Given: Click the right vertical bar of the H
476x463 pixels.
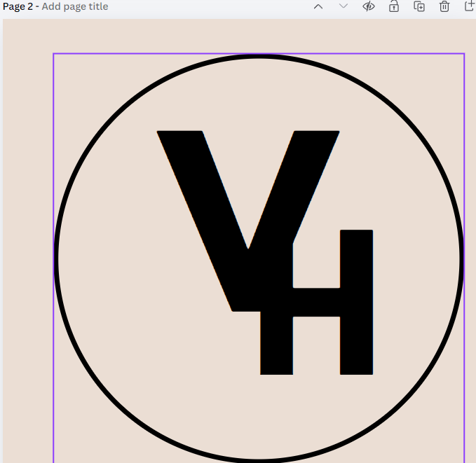Looking at the screenshot, I should [357, 301].
